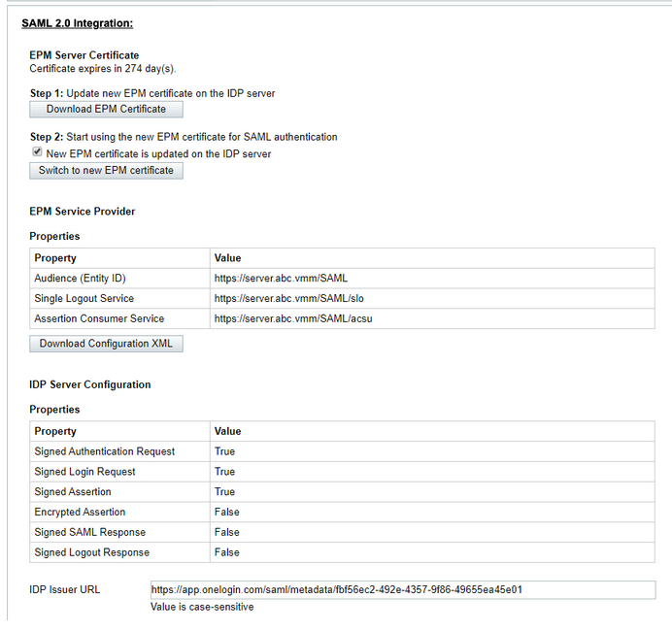Focus the IDP Issuer URL text field
Screen dimensions: 672x631
click(402, 590)
